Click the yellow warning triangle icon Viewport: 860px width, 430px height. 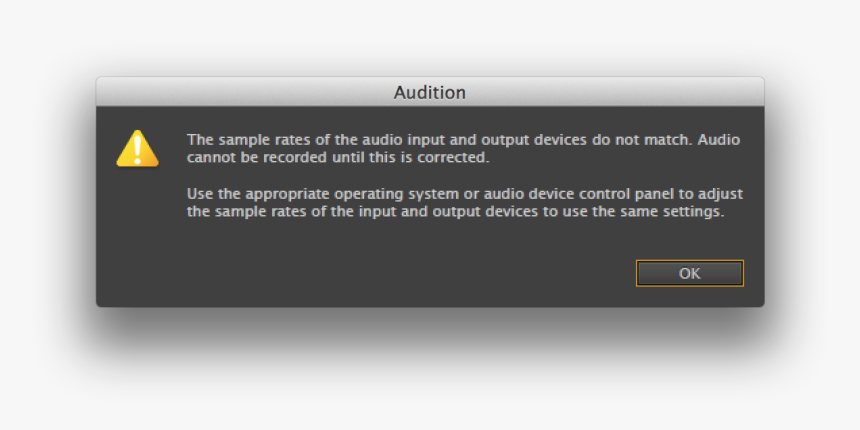pos(138,148)
